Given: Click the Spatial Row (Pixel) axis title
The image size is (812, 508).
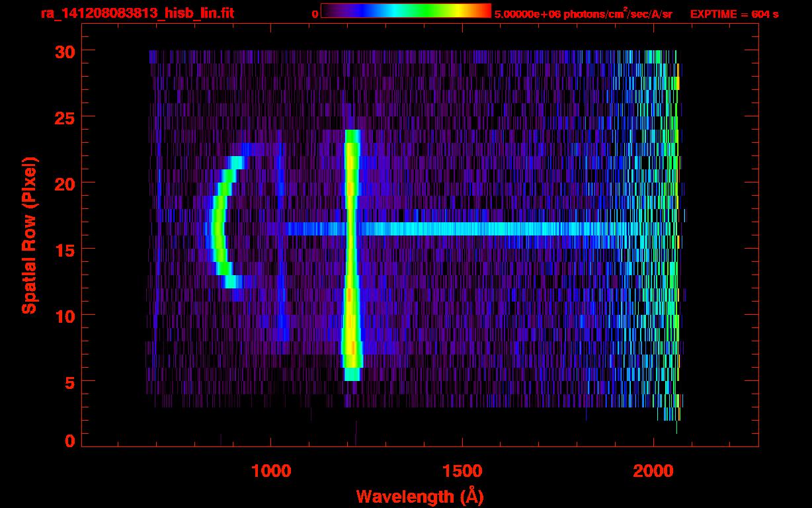Looking at the screenshot, I should (29, 235).
